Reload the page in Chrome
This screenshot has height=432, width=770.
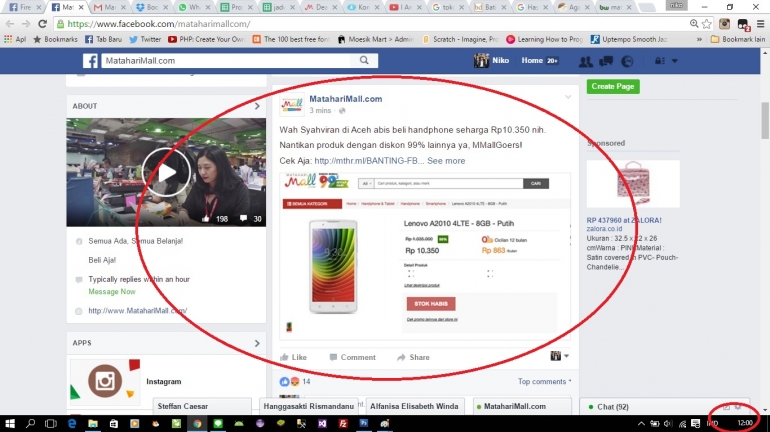[x=43, y=24]
